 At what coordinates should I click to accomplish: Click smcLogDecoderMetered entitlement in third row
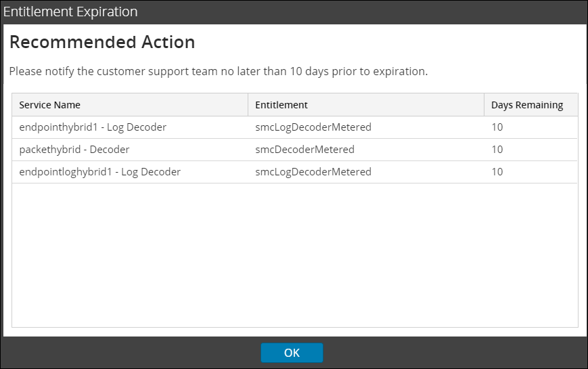(313, 171)
